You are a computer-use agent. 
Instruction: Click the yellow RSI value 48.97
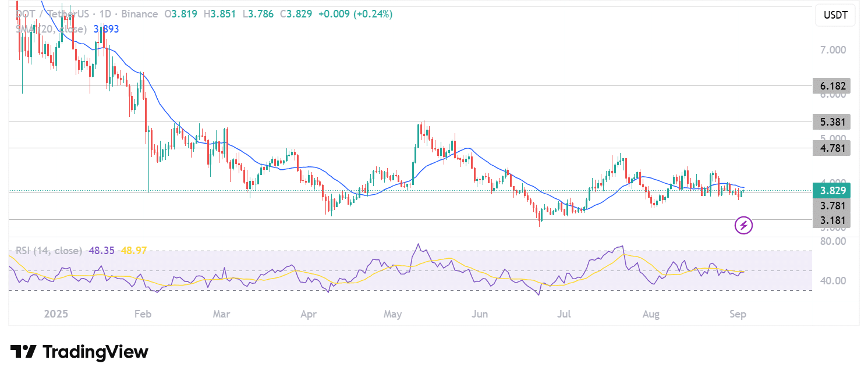click(133, 250)
